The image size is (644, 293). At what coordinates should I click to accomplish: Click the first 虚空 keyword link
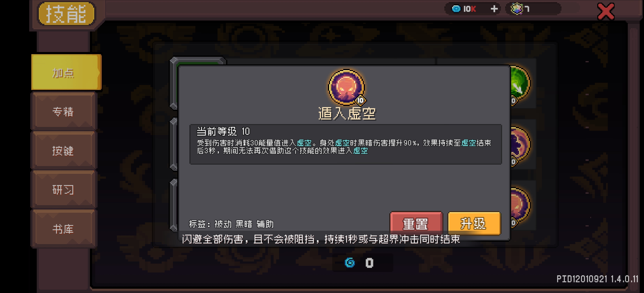[x=304, y=143]
